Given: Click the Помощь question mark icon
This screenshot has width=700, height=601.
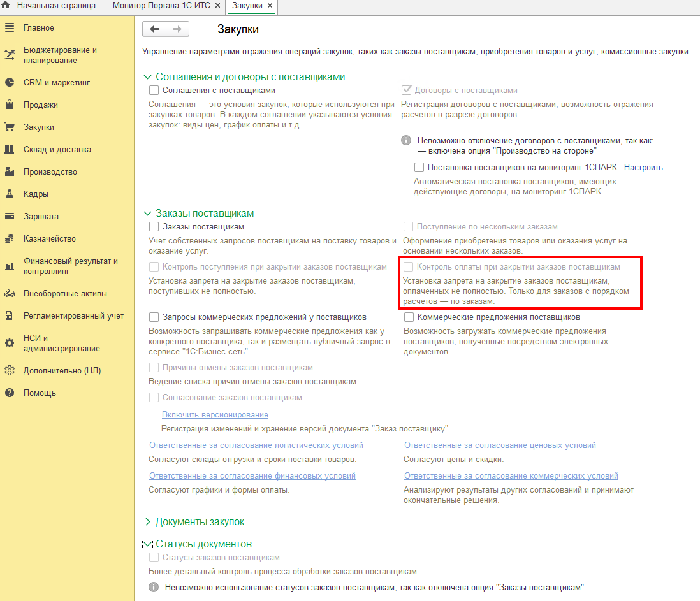Looking at the screenshot, I should coord(10,393).
